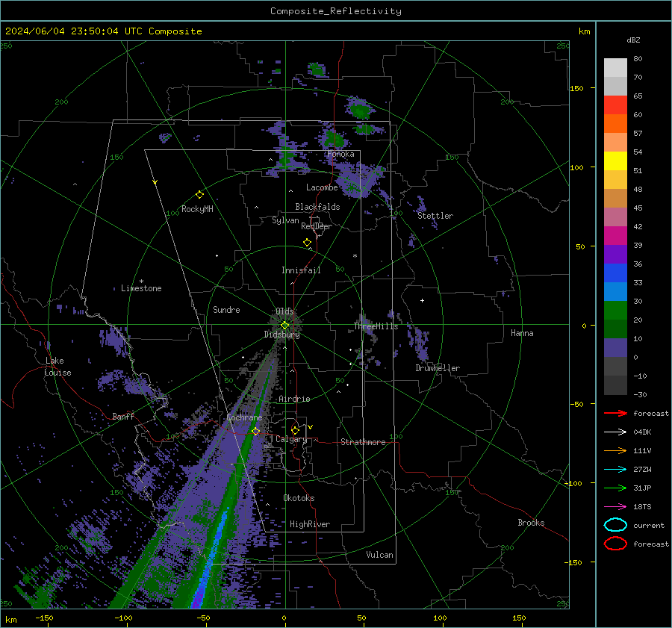Click the yellow diamond marker above Calgary

tap(295, 430)
